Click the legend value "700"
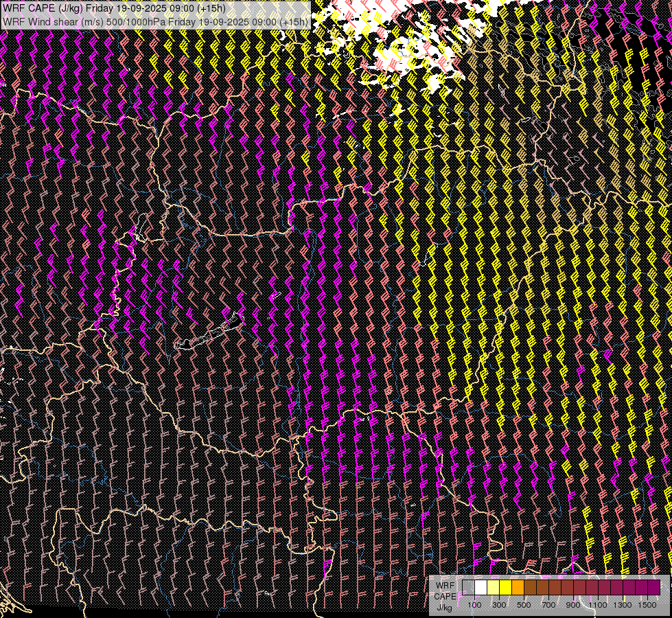 click(548, 605)
